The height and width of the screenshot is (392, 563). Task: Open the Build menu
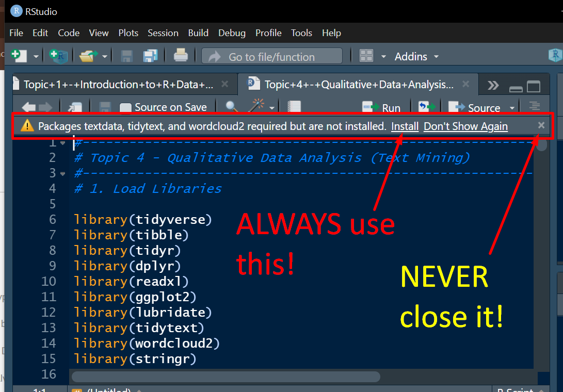coord(198,33)
